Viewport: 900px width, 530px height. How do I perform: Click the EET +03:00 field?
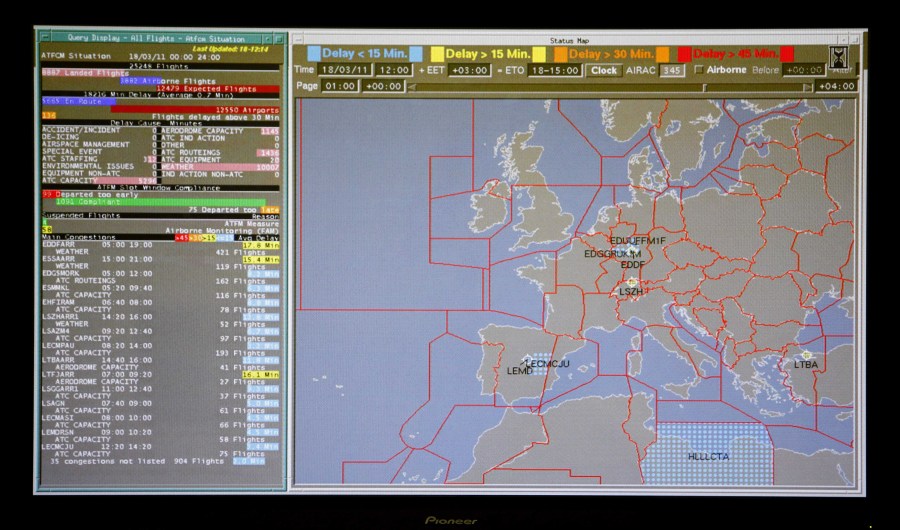pos(470,70)
